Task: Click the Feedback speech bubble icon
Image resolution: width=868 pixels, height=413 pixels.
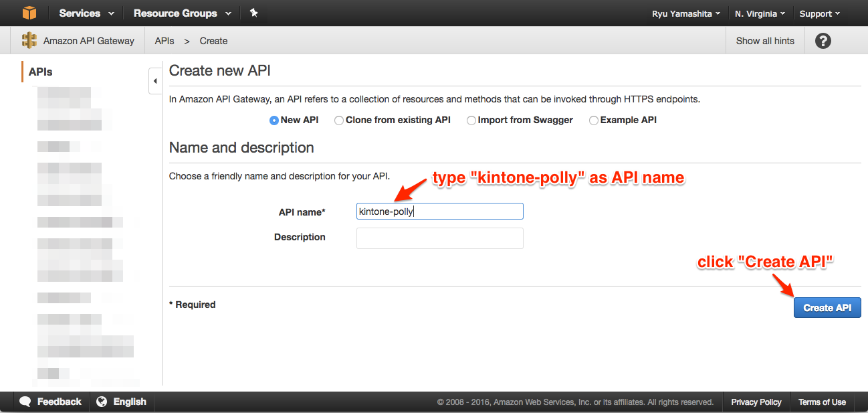Action: tap(25, 402)
